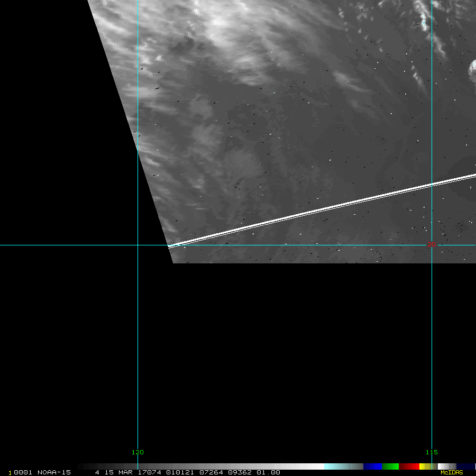Click the green 120 longitude label

click(138, 452)
